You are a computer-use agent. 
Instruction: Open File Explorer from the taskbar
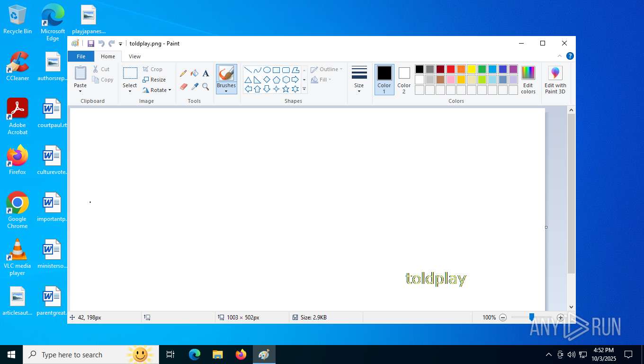pos(218,355)
